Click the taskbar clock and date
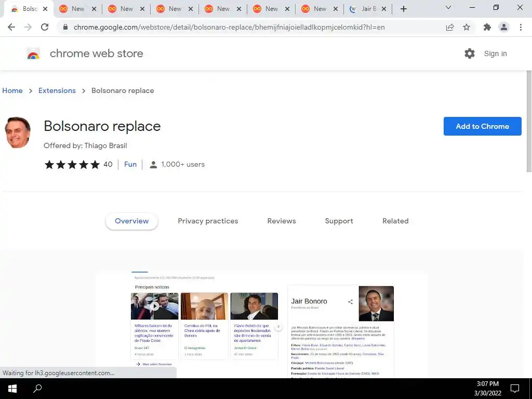This screenshot has height=399, width=532. tap(487, 389)
